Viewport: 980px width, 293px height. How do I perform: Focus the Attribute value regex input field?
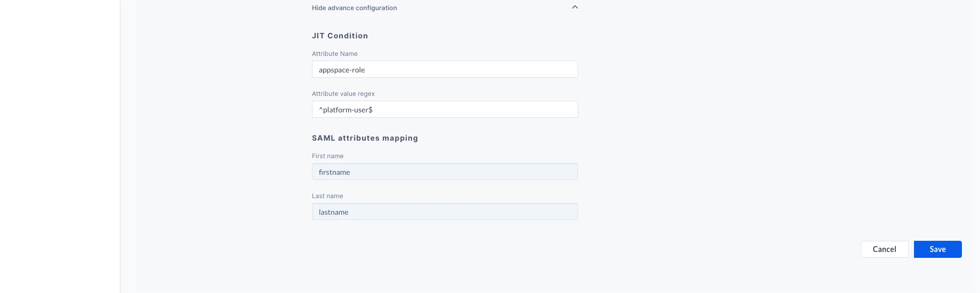pos(445,109)
